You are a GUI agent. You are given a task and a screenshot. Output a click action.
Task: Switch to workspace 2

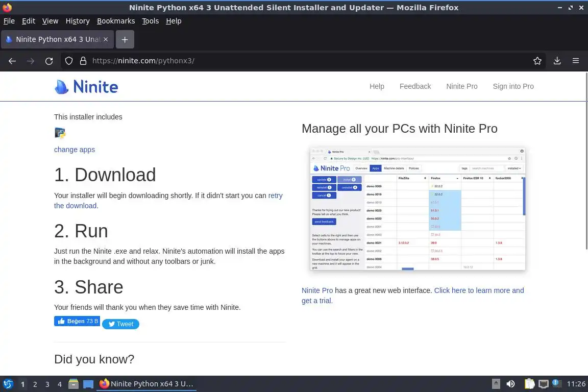click(x=35, y=384)
